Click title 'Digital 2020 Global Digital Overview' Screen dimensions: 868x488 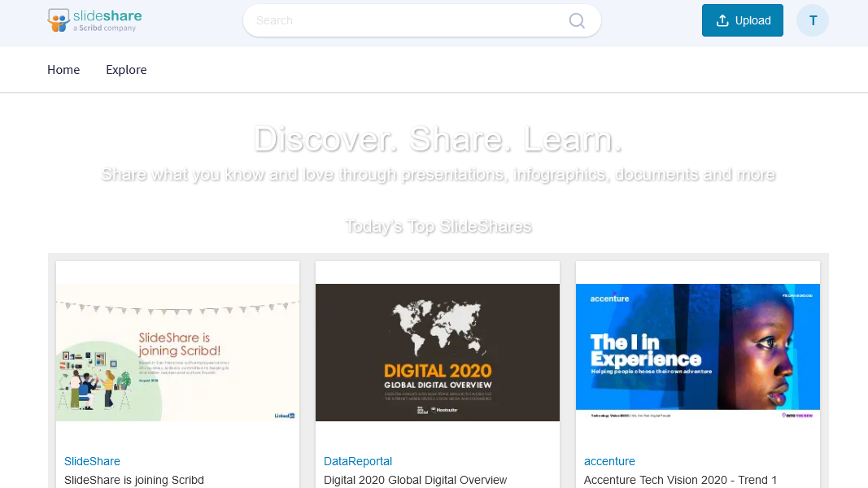click(415, 480)
